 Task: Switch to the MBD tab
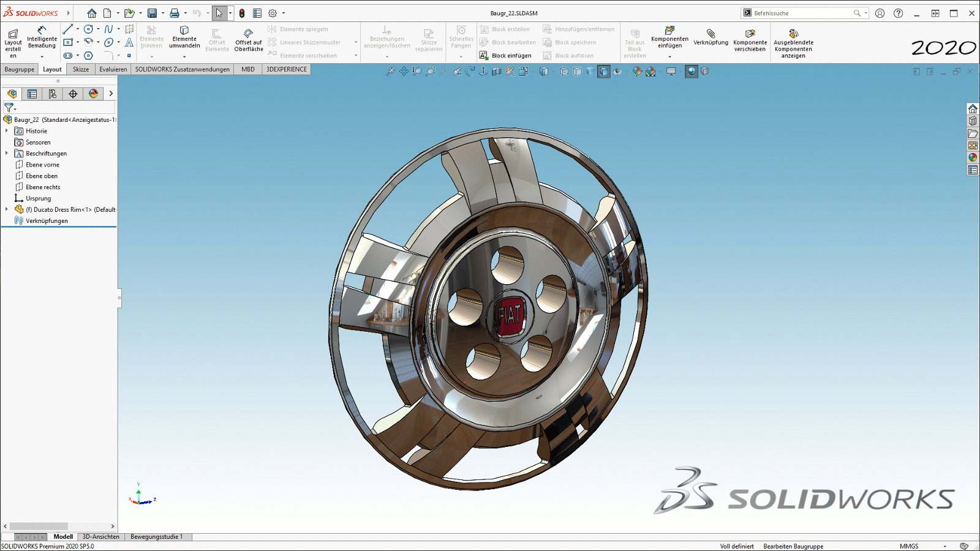click(x=248, y=69)
